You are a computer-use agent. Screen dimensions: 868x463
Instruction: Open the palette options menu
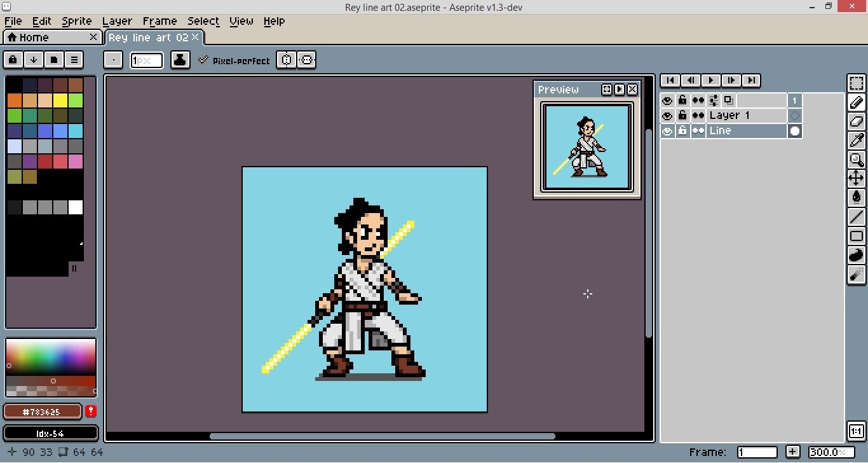coord(74,60)
